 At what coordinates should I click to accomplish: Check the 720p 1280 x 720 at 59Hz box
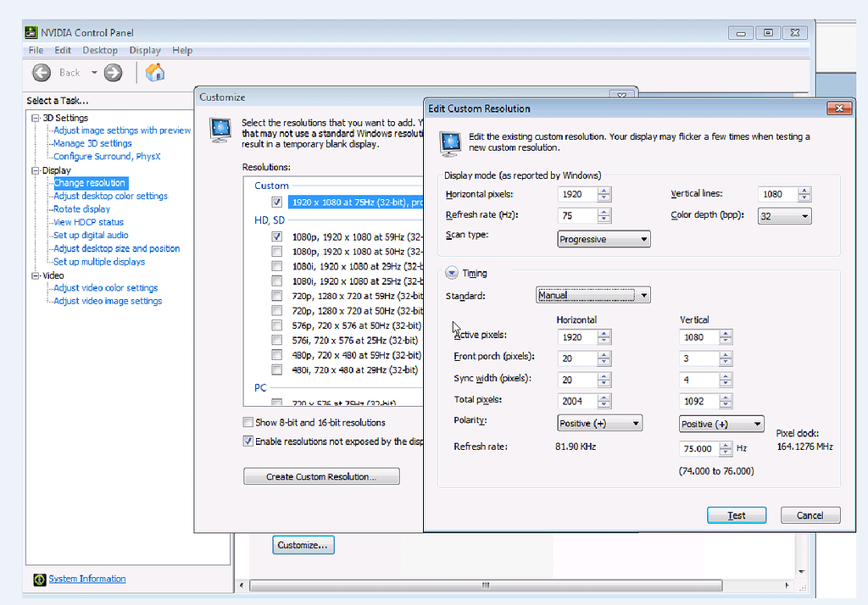(277, 296)
